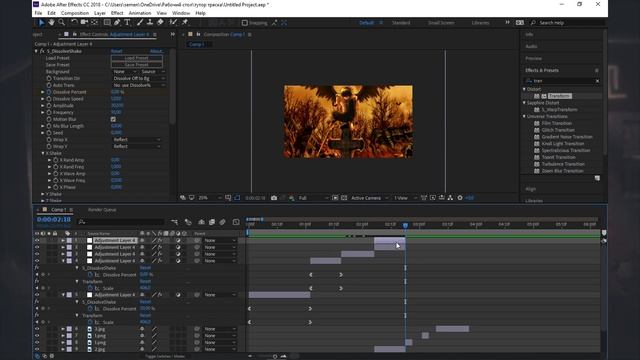
Task: Hide the 2.jpg layer
Action: click(x=37, y=349)
